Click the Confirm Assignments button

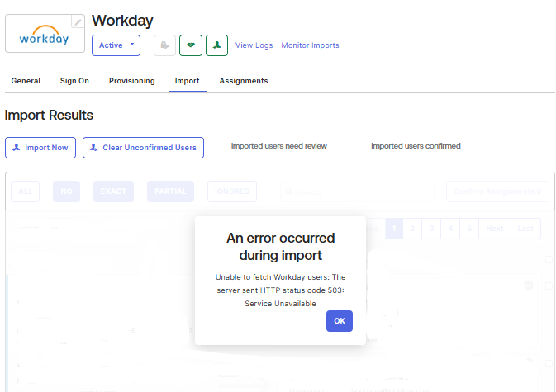coord(497,191)
